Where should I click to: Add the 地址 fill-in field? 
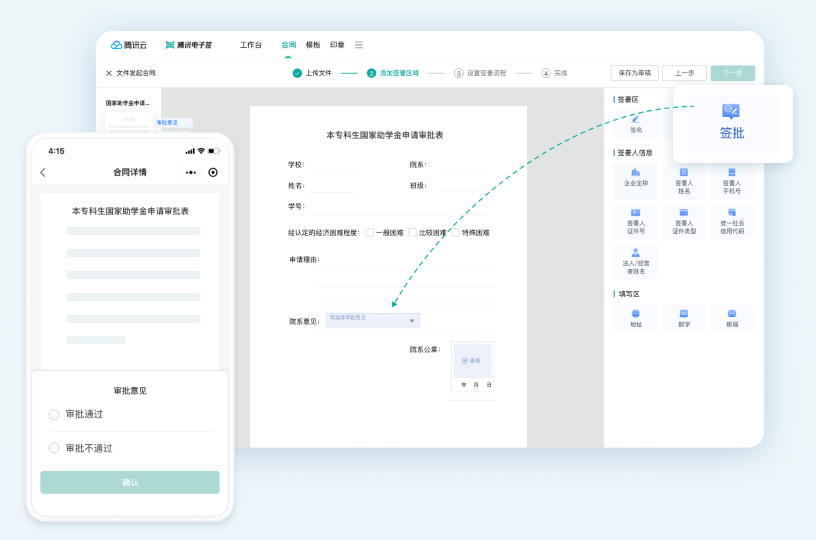636,314
